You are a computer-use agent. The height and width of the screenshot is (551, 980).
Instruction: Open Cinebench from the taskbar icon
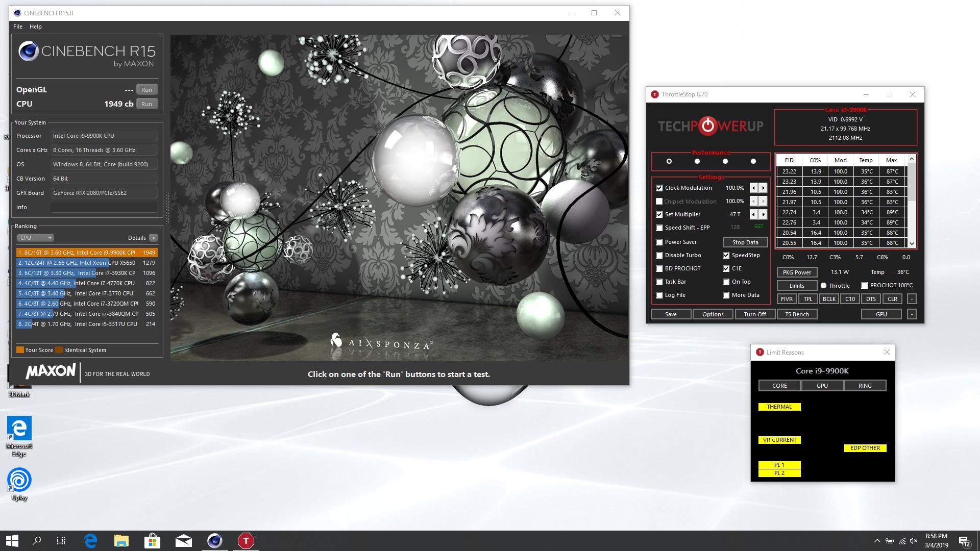point(214,541)
